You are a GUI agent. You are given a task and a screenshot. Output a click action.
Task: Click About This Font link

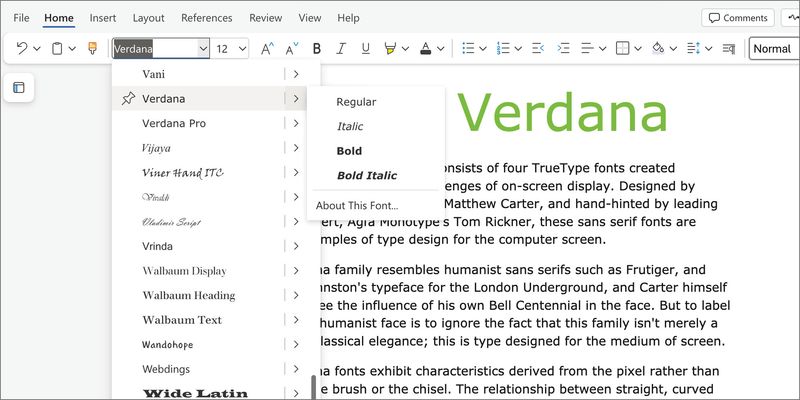[x=356, y=205]
